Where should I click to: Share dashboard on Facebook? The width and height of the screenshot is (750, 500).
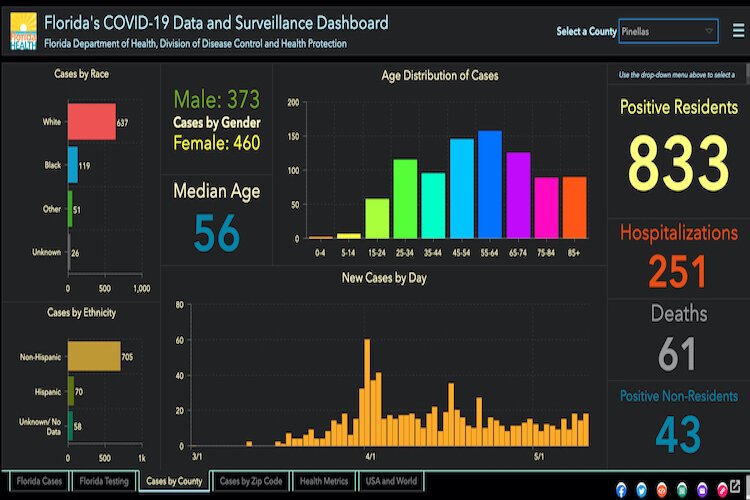click(622, 488)
